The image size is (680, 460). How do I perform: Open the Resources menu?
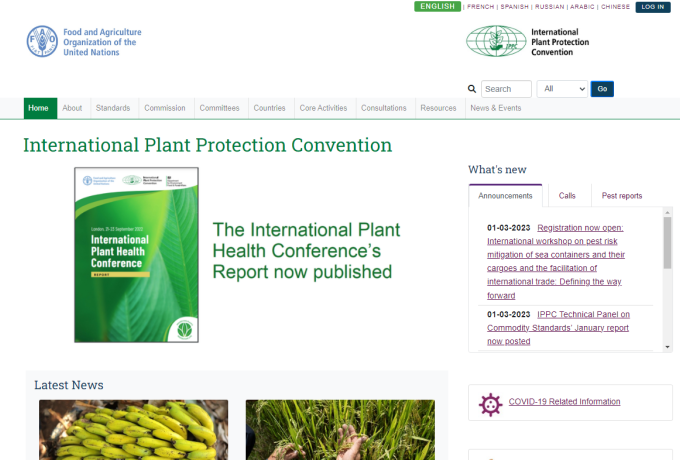[x=438, y=108]
